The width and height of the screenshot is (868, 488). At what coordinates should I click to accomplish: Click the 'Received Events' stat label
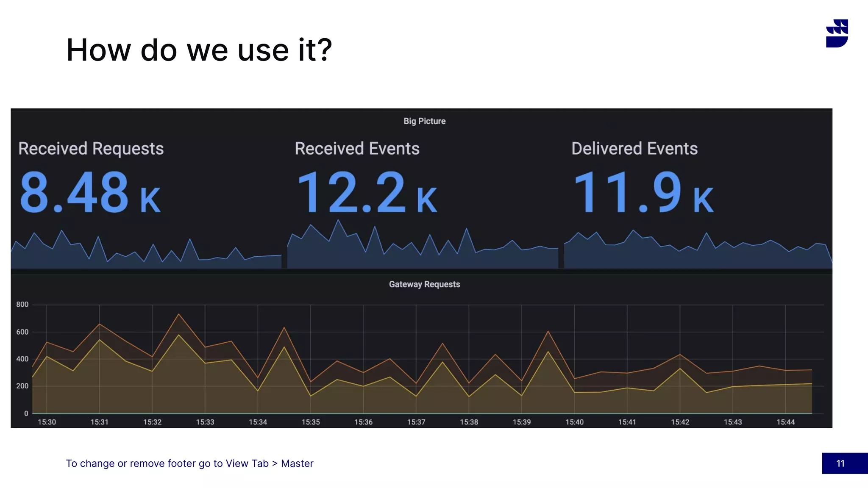(357, 149)
